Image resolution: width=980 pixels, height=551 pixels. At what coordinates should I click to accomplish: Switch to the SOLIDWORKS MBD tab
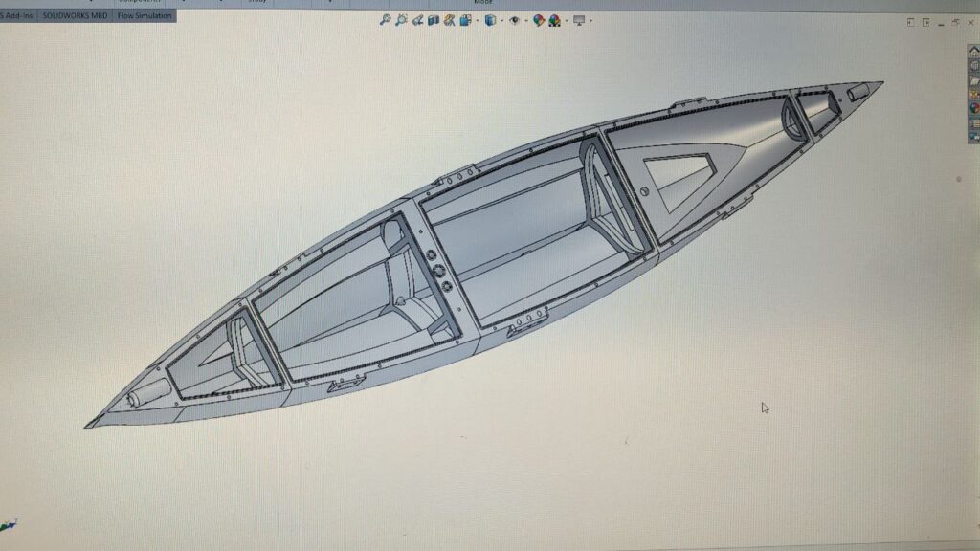tap(75, 15)
